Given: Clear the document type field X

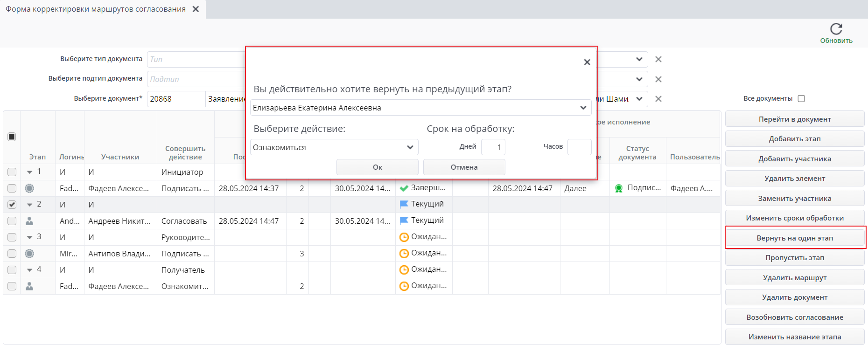Looking at the screenshot, I should [658, 59].
